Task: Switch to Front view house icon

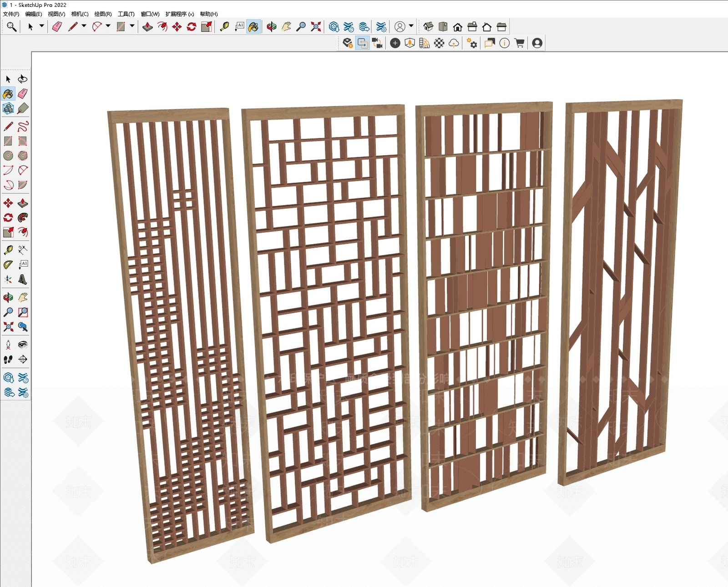Action: point(457,27)
